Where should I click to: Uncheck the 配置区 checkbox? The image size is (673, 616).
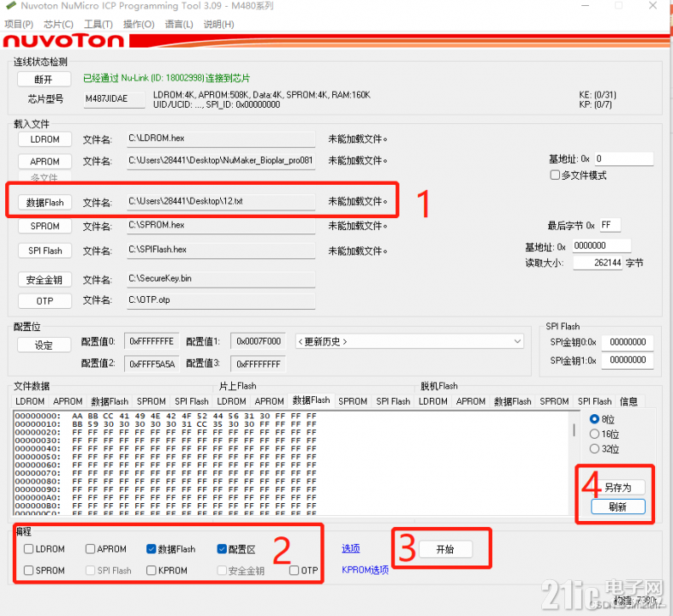[x=222, y=548]
